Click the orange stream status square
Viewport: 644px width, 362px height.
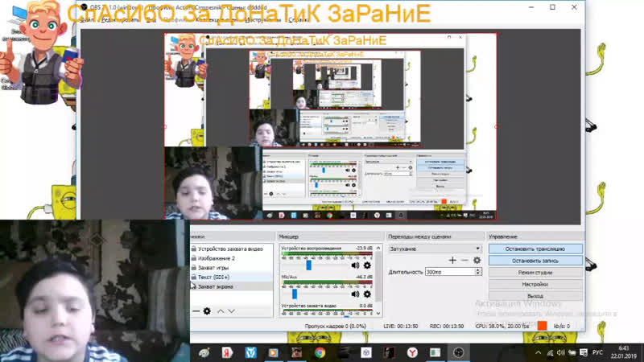(x=542, y=326)
